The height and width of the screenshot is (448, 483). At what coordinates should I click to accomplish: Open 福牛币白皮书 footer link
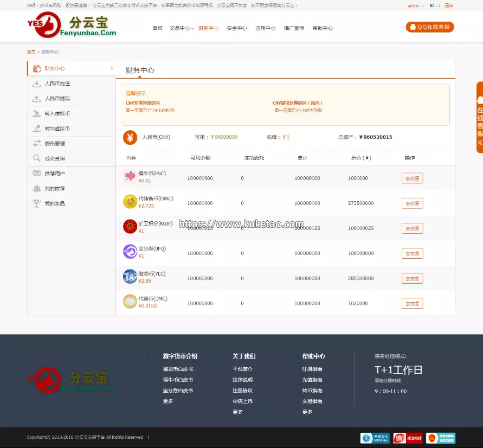(x=178, y=380)
